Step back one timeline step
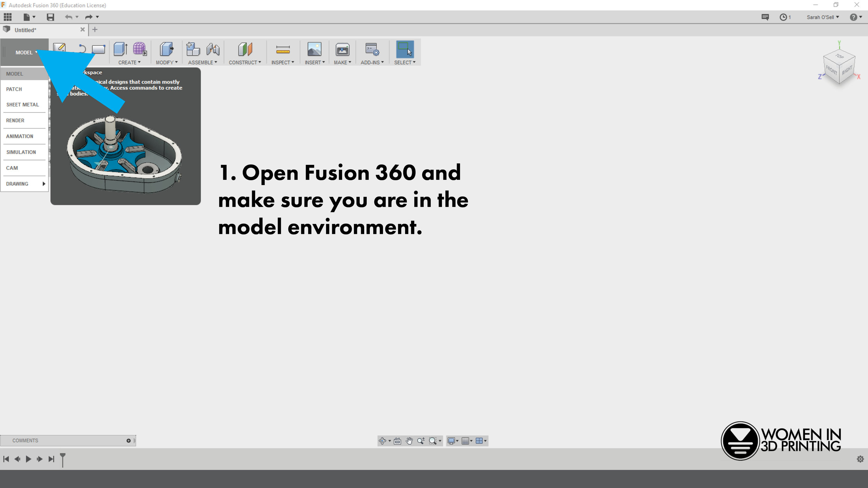The height and width of the screenshot is (488, 868). 17,459
